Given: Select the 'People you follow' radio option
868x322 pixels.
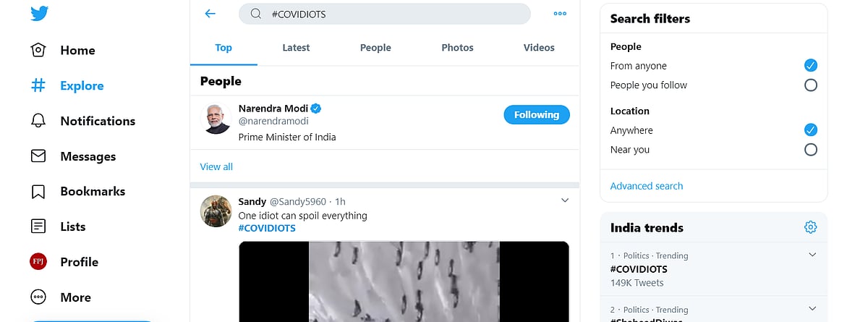Looking at the screenshot, I should 811,85.
